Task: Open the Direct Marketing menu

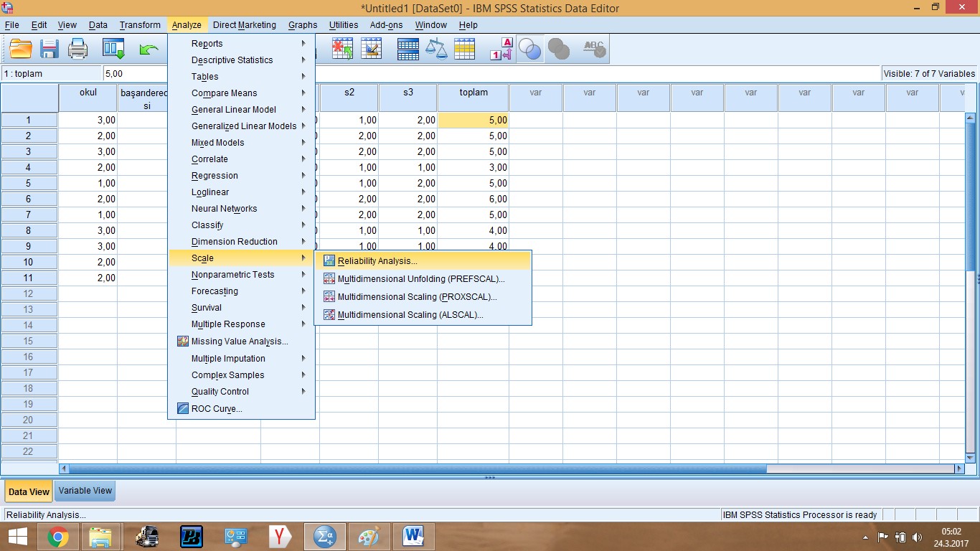Action: click(x=245, y=25)
